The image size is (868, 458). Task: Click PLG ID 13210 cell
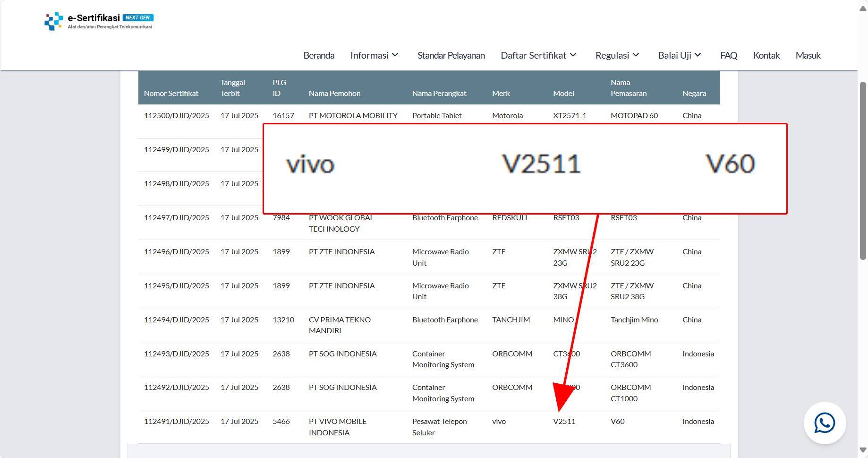pos(283,320)
